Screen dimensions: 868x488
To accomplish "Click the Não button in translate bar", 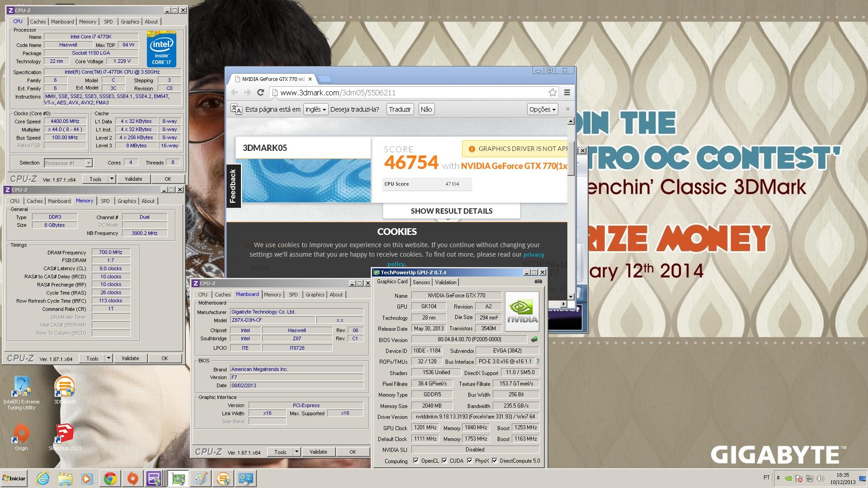I will point(426,109).
